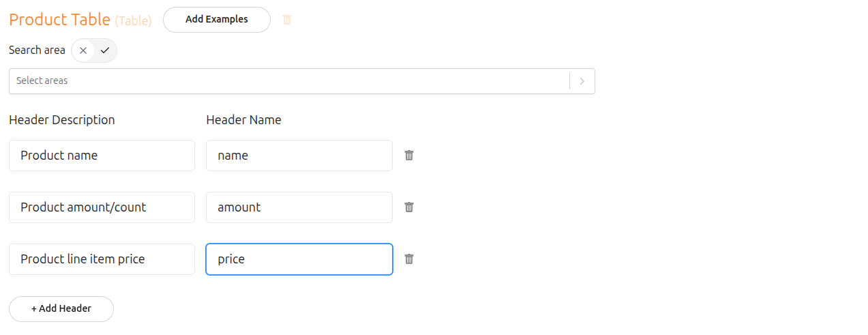Click the Product Table title
Image resolution: width=868 pixels, height=335 pixels.
click(x=59, y=20)
